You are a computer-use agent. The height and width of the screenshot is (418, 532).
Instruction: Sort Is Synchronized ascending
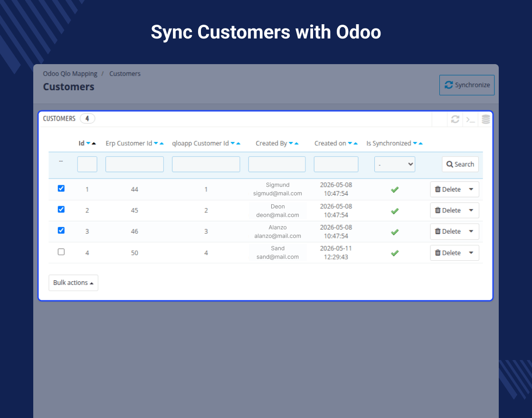pos(421,143)
